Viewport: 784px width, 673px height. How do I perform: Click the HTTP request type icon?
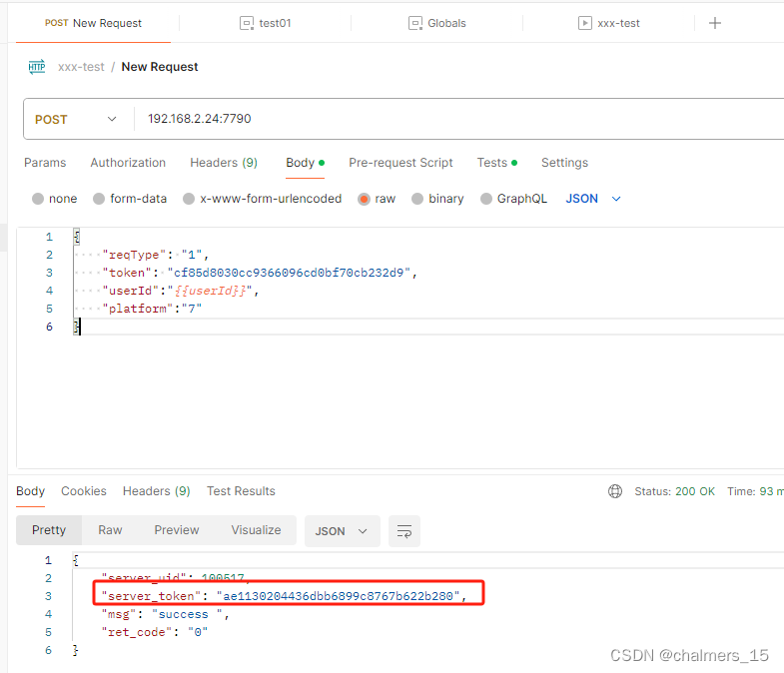[37, 67]
